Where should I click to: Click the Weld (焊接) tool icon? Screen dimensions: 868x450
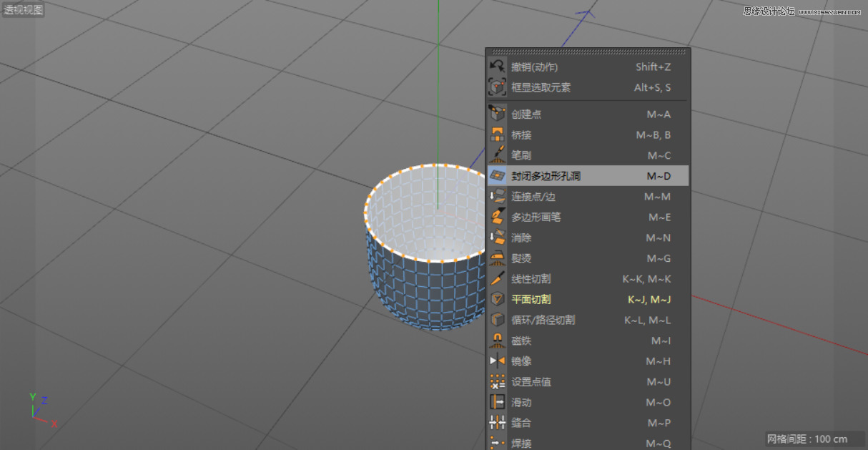[498, 444]
